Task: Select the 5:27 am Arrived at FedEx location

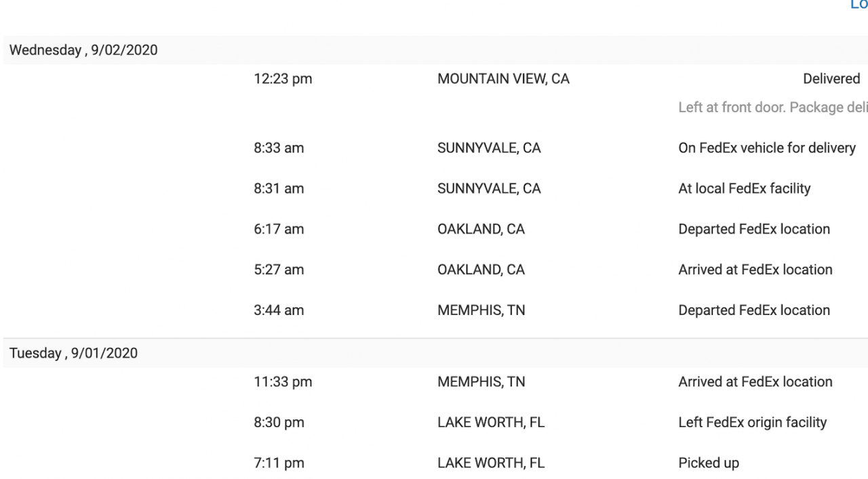Action: tap(755, 270)
